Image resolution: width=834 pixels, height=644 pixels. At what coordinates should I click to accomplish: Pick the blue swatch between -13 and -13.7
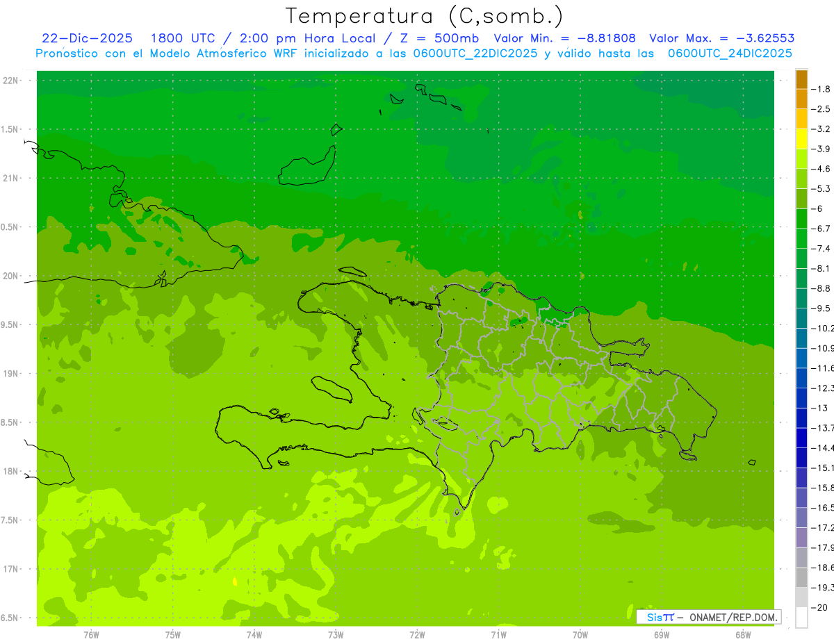click(801, 418)
